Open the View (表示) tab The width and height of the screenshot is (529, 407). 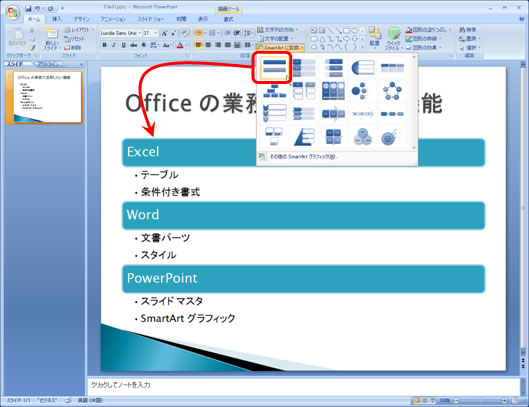[x=202, y=19]
